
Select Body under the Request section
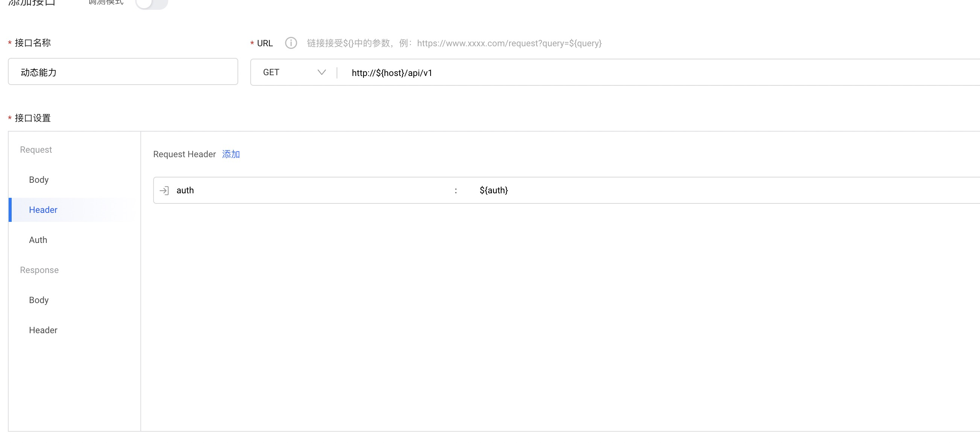pos(39,179)
